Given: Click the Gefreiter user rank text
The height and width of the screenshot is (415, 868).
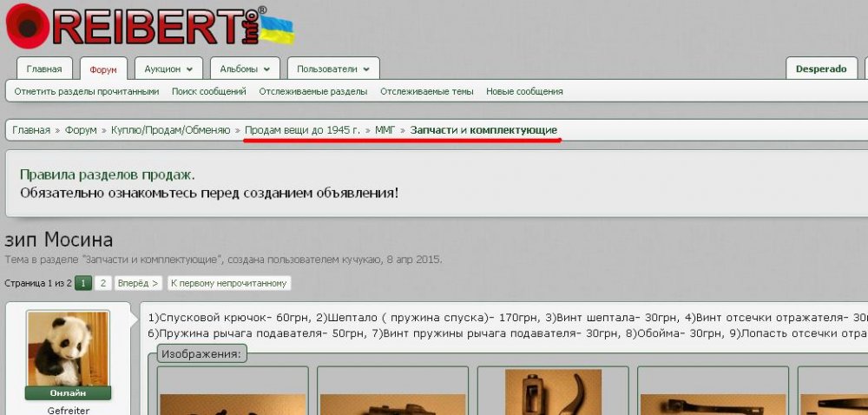Looking at the screenshot, I should tap(68, 411).
